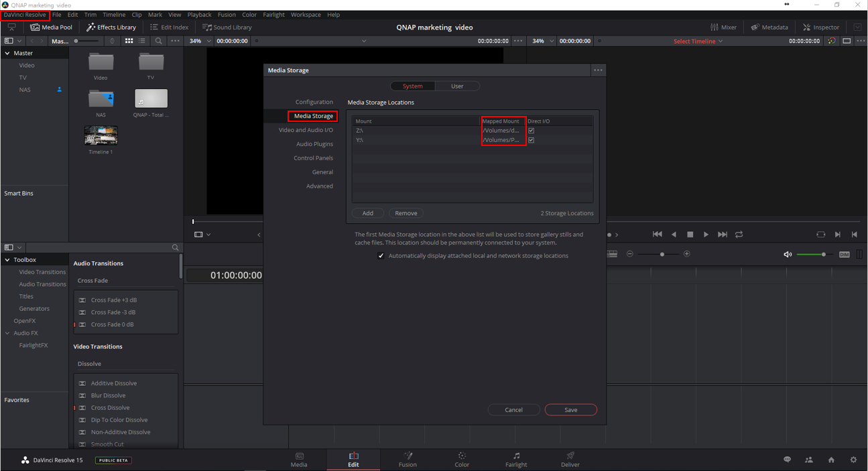Open the chat bubble icon

coord(787,460)
